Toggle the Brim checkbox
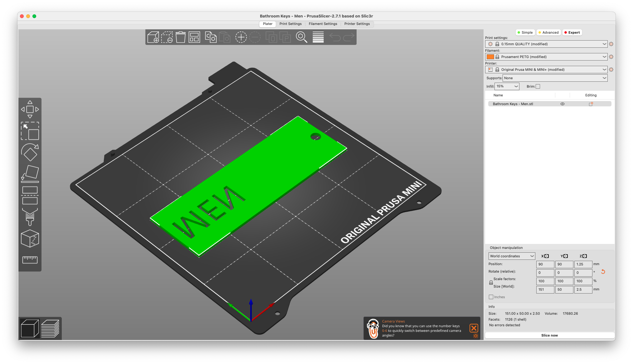This screenshot has height=364, width=633. click(538, 86)
